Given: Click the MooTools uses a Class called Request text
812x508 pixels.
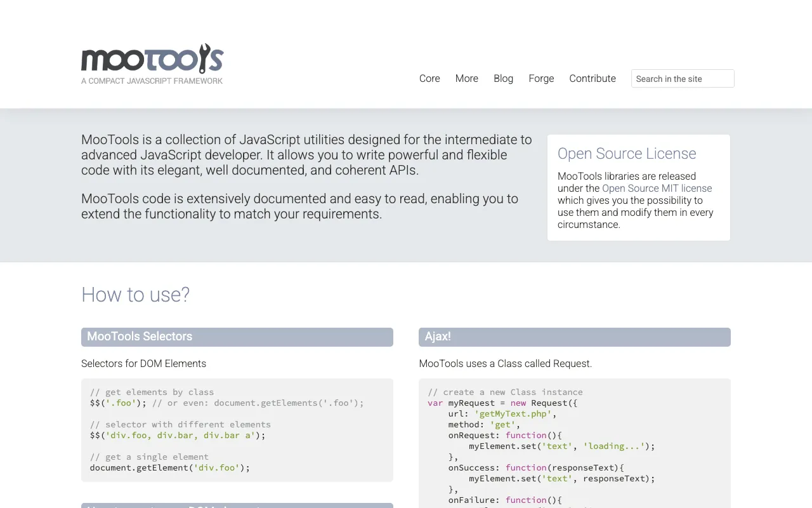Looking at the screenshot, I should tap(506, 364).
